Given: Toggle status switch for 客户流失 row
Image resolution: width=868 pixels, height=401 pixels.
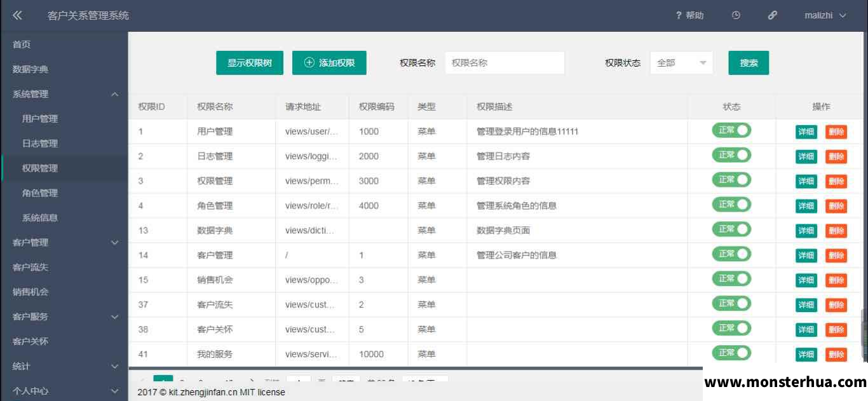Looking at the screenshot, I should (731, 304).
